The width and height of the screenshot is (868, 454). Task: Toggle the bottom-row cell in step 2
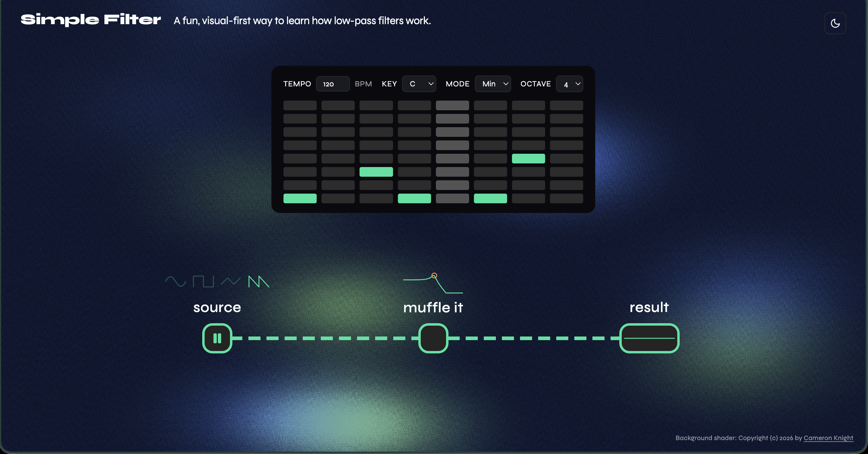click(x=338, y=198)
